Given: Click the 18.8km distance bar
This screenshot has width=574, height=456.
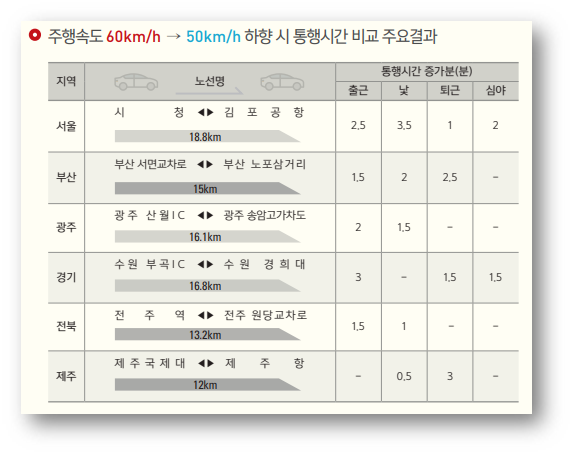Looking at the screenshot, I should coord(207,137).
